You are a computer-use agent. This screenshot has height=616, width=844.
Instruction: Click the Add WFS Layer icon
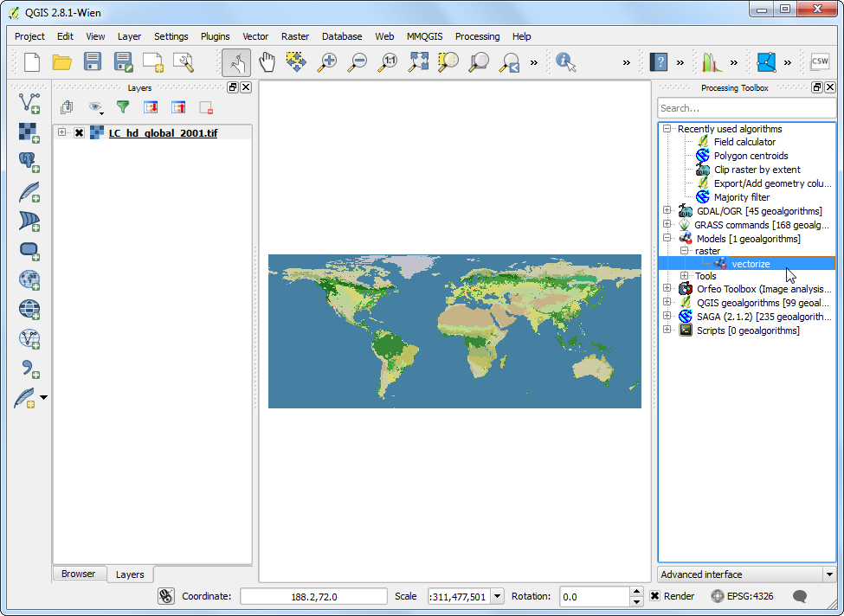pyautogui.click(x=29, y=339)
